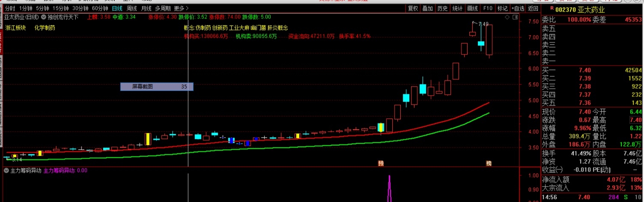Select the 买一 7.40 bid row
Image resolution: width=644 pixels, height=202 pixels.
tap(592, 70)
